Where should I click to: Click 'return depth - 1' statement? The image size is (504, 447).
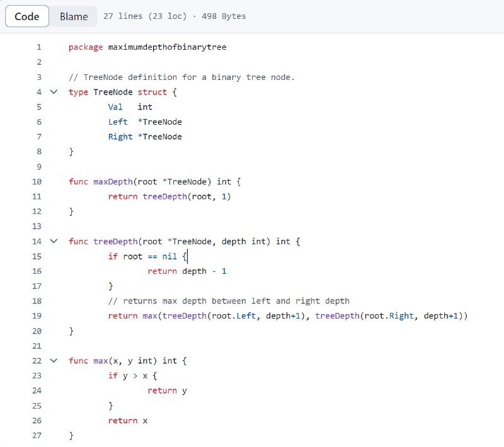[187, 271]
